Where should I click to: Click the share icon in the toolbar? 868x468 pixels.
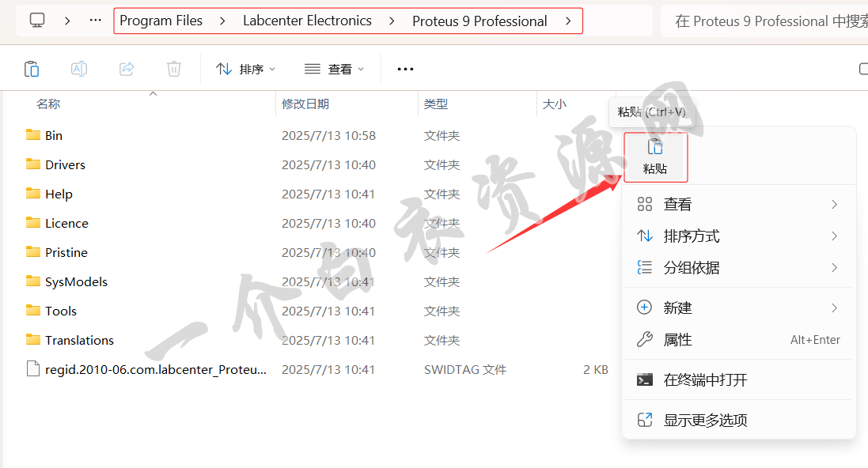pos(127,69)
